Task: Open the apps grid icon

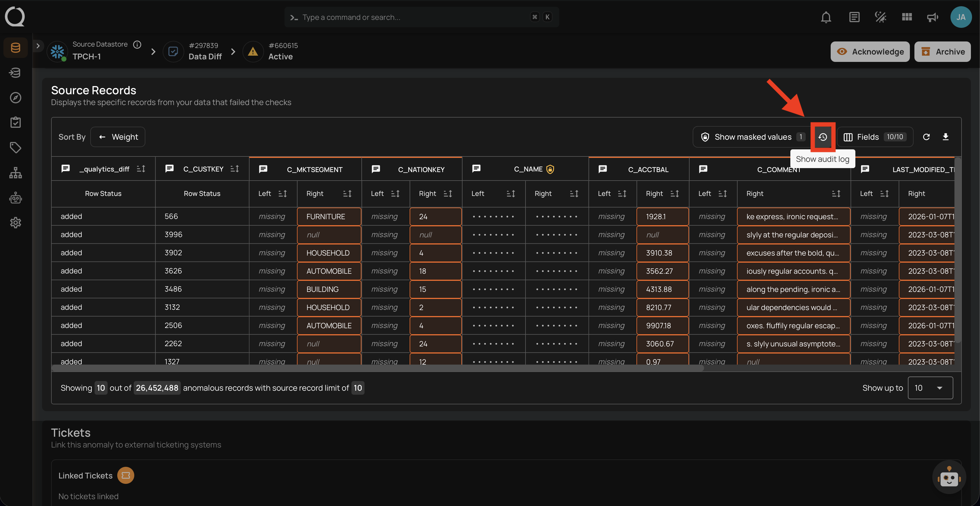Action: click(x=907, y=17)
